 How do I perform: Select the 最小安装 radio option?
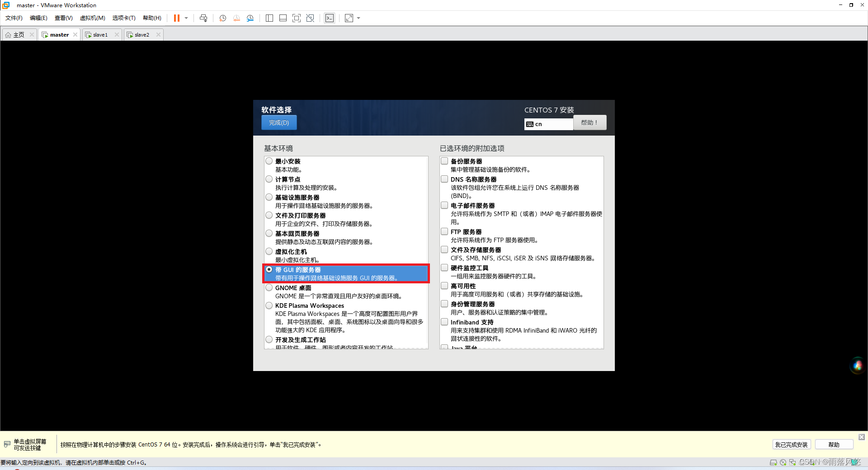point(269,161)
